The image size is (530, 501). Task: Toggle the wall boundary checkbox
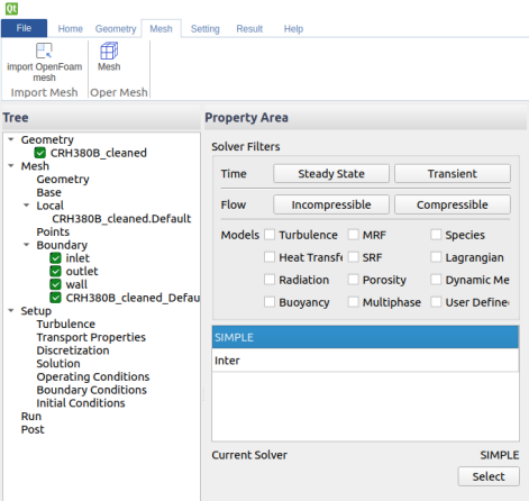[55, 285]
